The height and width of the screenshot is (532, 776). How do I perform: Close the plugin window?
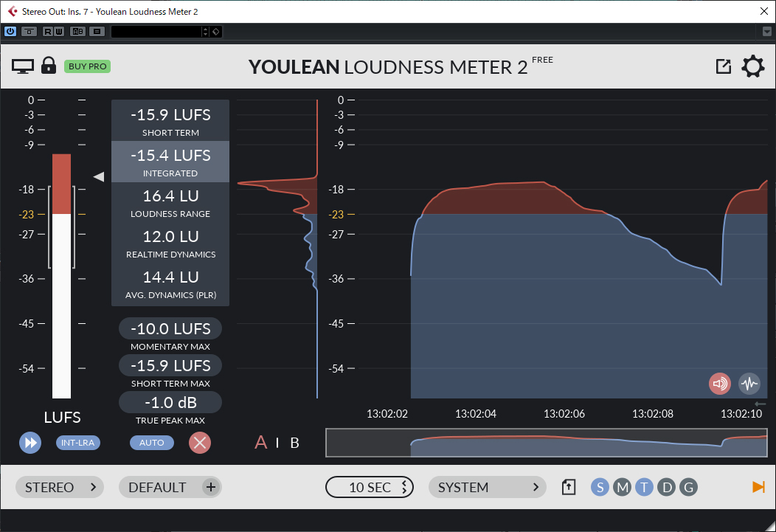(764, 11)
